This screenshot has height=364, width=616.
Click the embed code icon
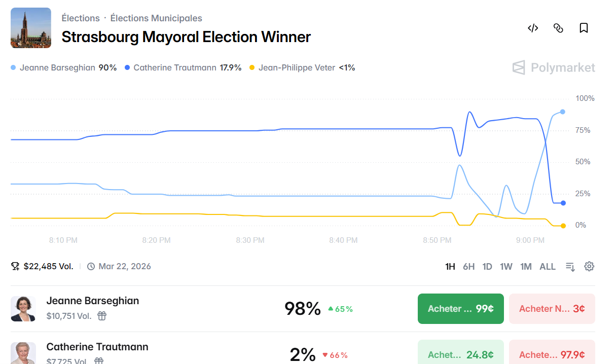pyautogui.click(x=533, y=28)
